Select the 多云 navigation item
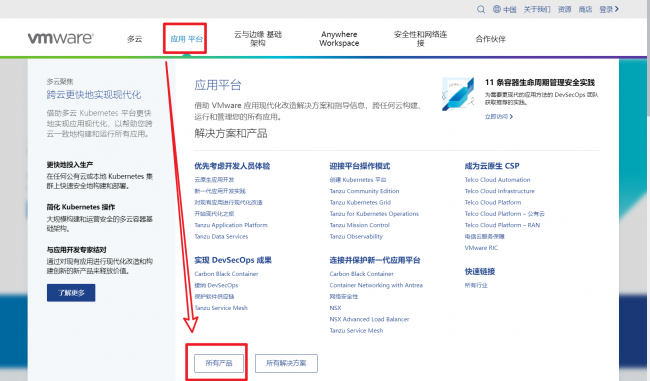Viewport: 650px width, 381px height. pyautogui.click(x=134, y=39)
